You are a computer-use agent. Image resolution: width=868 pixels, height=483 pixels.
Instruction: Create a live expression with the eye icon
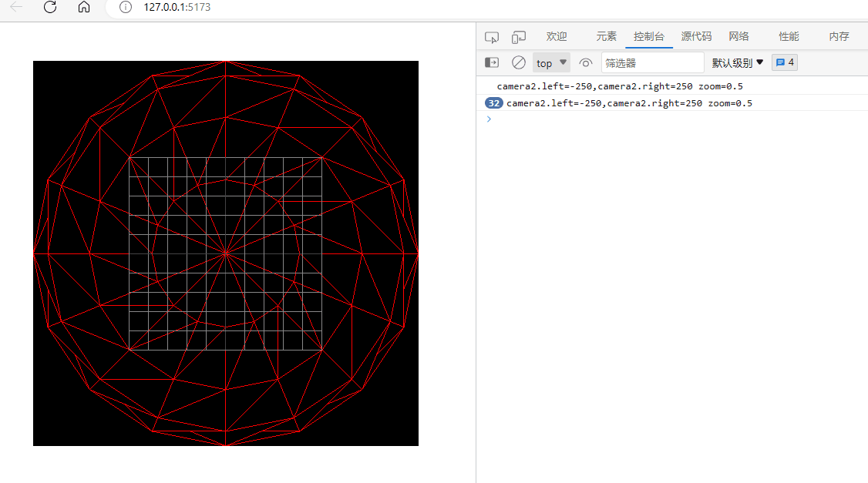click(585, 62)
